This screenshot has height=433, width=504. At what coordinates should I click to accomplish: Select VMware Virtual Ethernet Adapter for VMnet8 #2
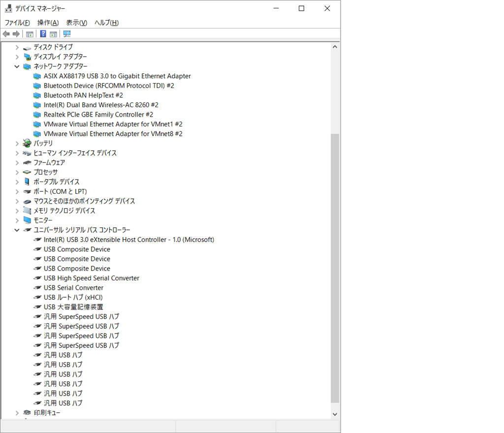tap(113, 134)
